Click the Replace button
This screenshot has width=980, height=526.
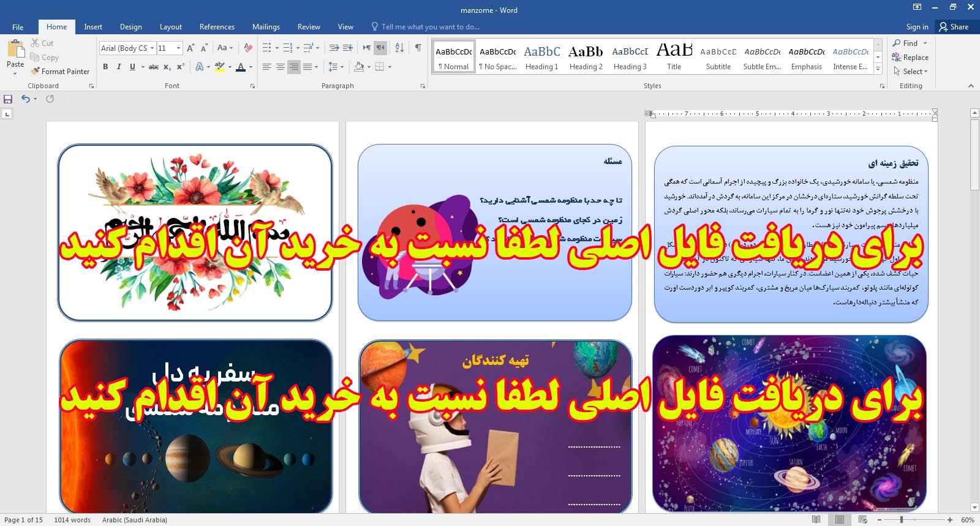910,58
